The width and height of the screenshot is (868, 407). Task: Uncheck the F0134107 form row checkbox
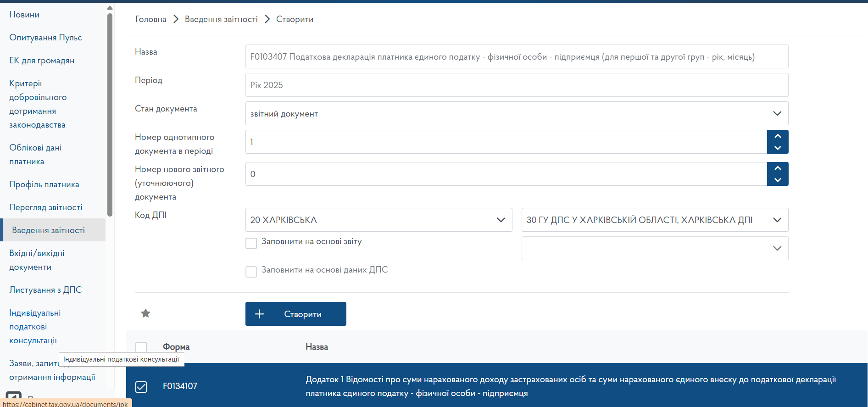pyautogui.click(x=141, y=387)
